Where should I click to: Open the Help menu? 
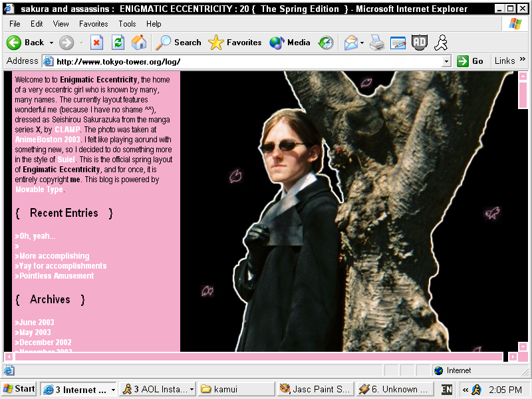click(154, 24)
